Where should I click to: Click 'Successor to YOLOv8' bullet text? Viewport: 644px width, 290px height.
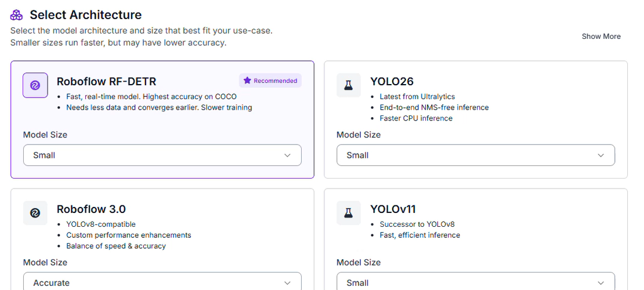417,224
